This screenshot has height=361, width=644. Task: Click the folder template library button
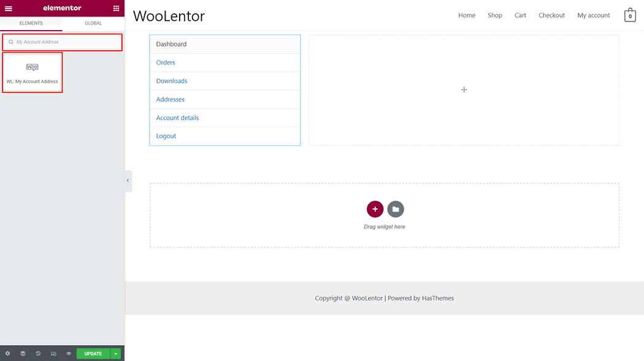click(x=396, y=209)
